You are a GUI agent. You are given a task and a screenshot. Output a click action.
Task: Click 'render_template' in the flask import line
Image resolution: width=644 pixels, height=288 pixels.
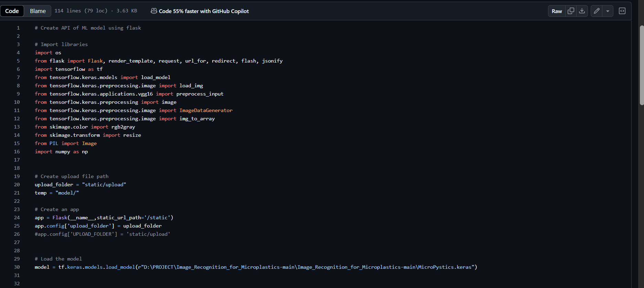pyautogui.click(x=131, y=61)
